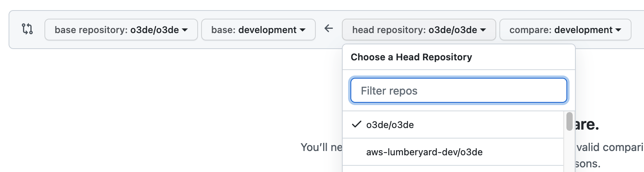Click the left arrow between base and head
The width and height of the screenshot is (644, 172).
tap(329, 28)
